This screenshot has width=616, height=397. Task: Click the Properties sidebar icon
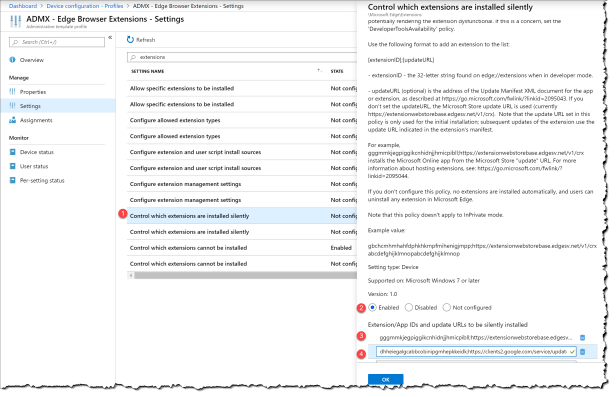click(x=13, y=91)
